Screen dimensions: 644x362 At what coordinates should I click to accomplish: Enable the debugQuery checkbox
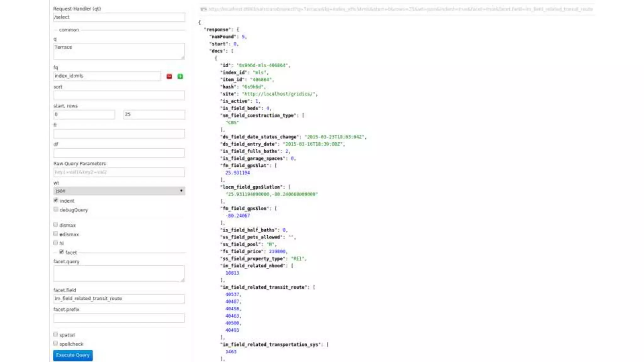click(x=56, y=210)
